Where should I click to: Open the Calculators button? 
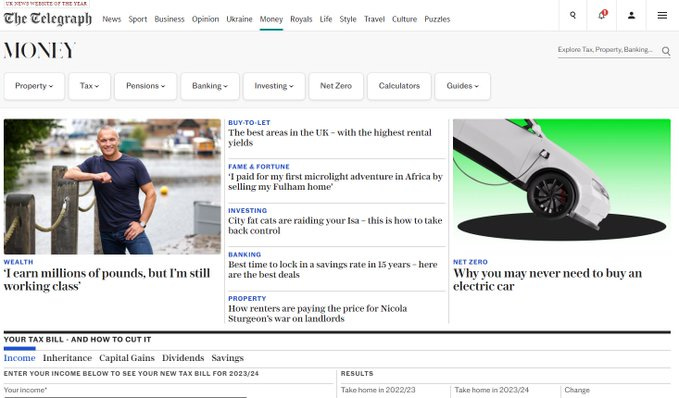pos(399,86)
